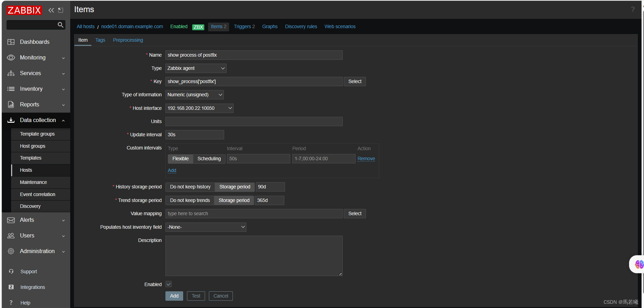Open Template groups menu entry
This screenshot has width=644, height=308.
click(x=41, y=134)
